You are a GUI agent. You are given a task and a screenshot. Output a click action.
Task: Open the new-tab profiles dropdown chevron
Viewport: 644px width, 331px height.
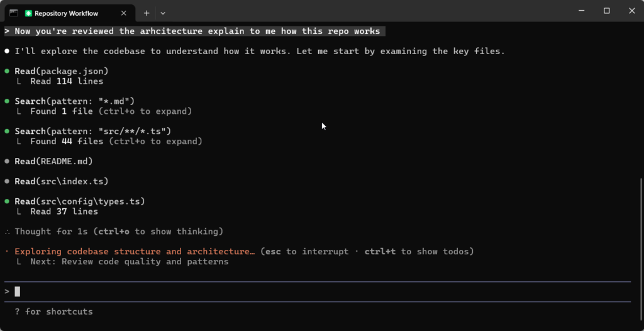pyautogui.click(x=163, y=13)
